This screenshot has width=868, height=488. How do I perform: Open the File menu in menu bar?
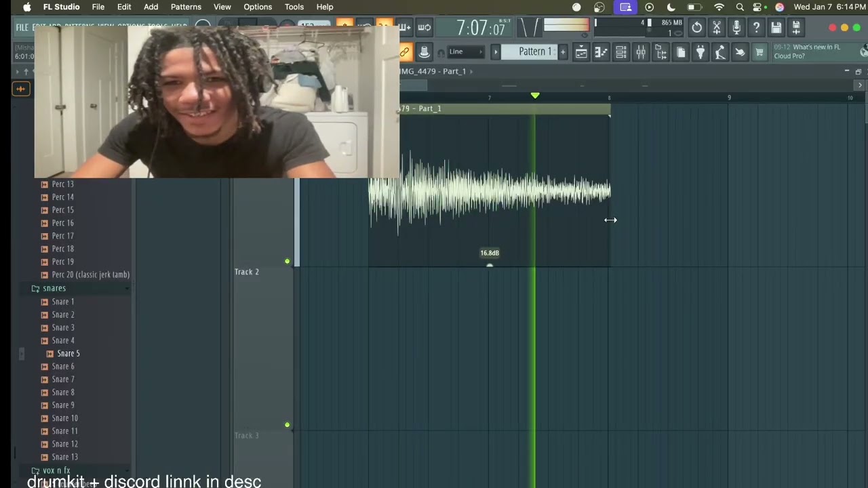pos(98,7)
